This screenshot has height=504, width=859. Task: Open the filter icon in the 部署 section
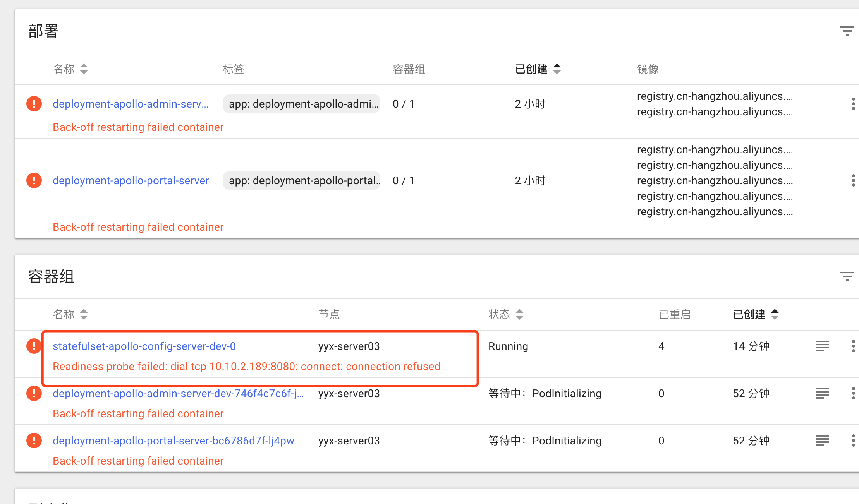click(x=847, y=31)
